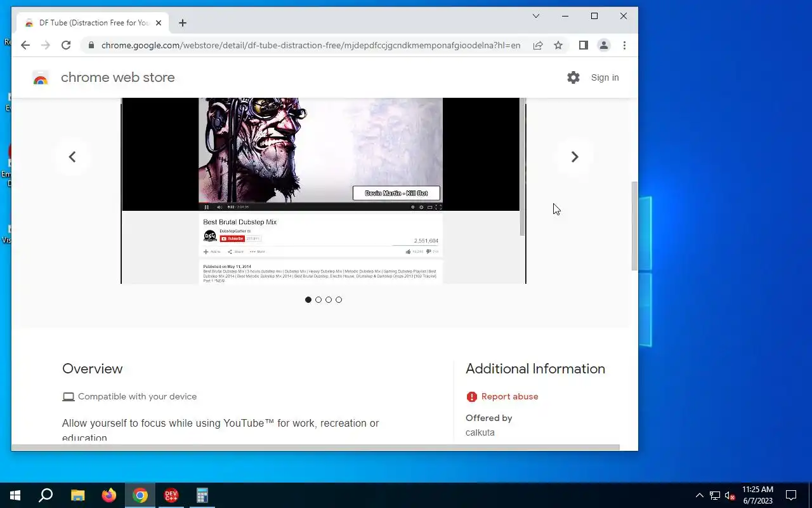Open the notification center icon

tap(791, 495)
